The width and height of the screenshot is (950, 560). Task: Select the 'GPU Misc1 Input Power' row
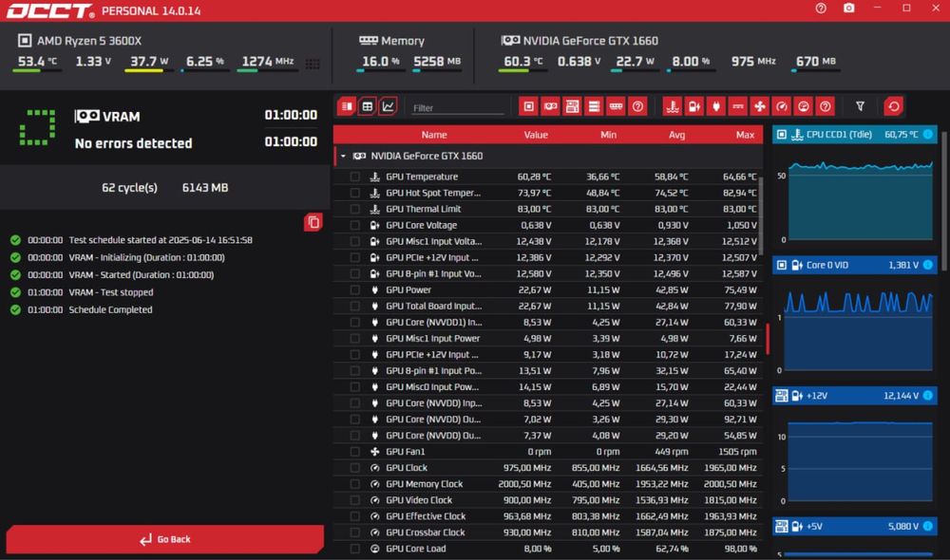coord(548,339)
